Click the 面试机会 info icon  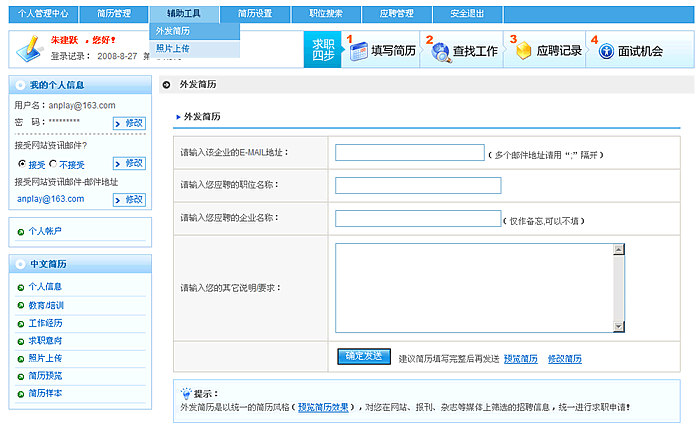(605, 51)
